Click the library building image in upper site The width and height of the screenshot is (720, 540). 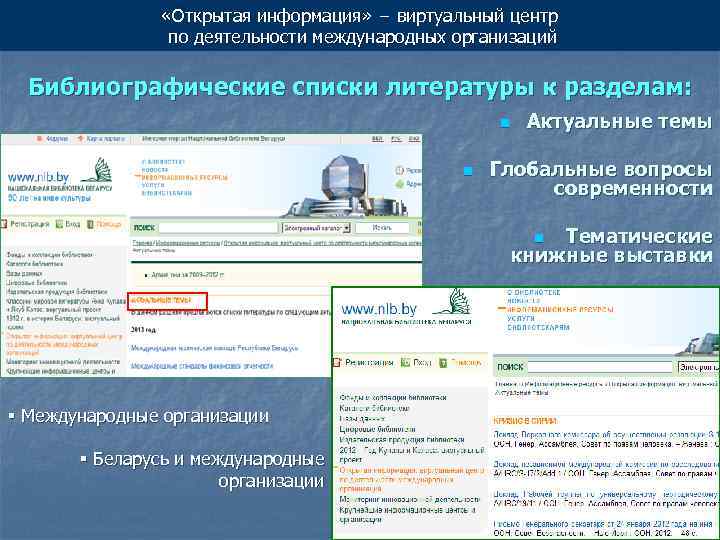pos(342,186)
